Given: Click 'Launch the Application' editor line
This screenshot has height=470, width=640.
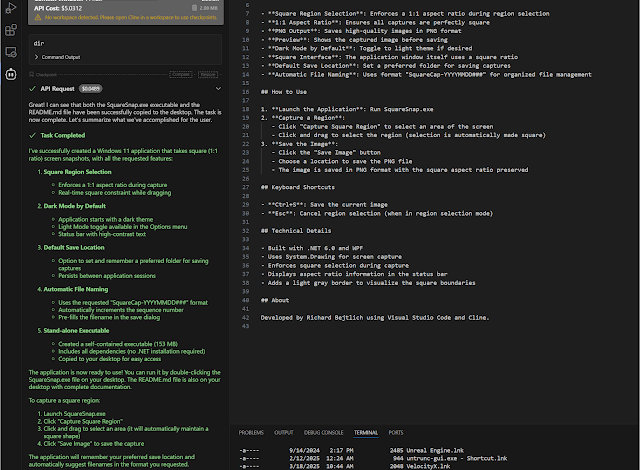Looking at the screenshot, I should [x=347, y=109].
